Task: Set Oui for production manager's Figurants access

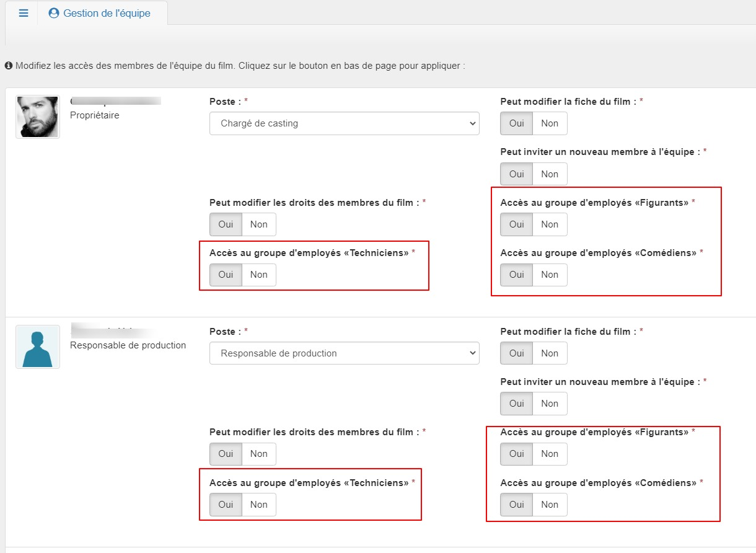Action: coord(517,454)
